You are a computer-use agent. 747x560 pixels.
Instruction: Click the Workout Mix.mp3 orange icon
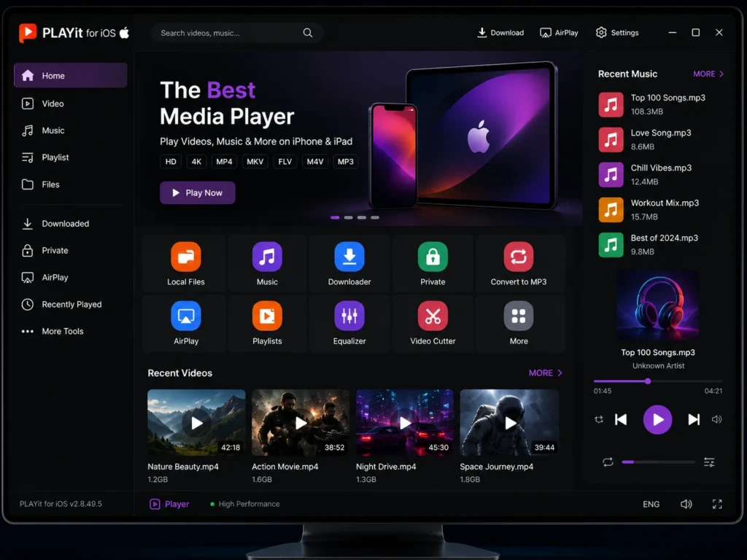(x=611, y=210)
